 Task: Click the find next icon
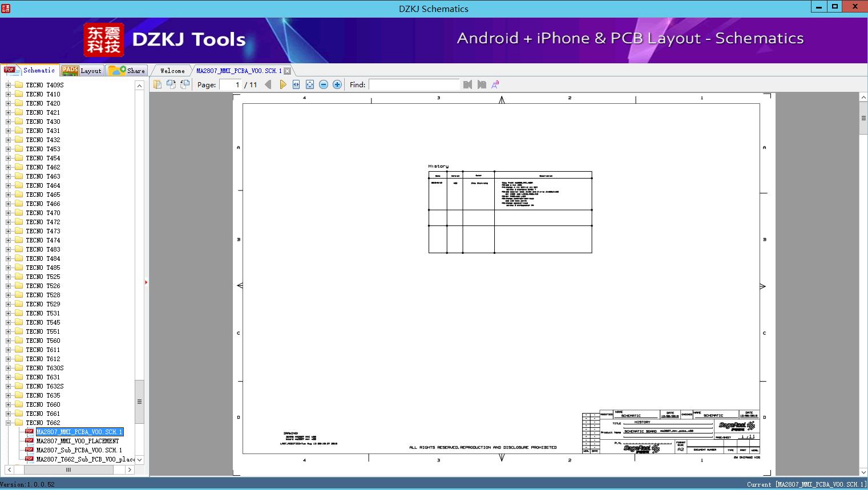pos(482,84)
